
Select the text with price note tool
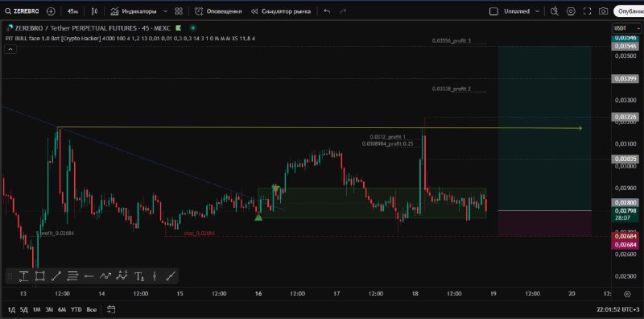[139, 276]
